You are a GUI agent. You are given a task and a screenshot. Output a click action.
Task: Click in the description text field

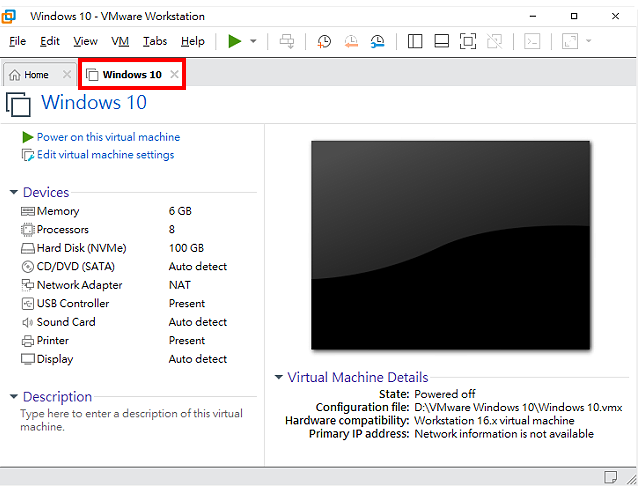coord(131,420)
